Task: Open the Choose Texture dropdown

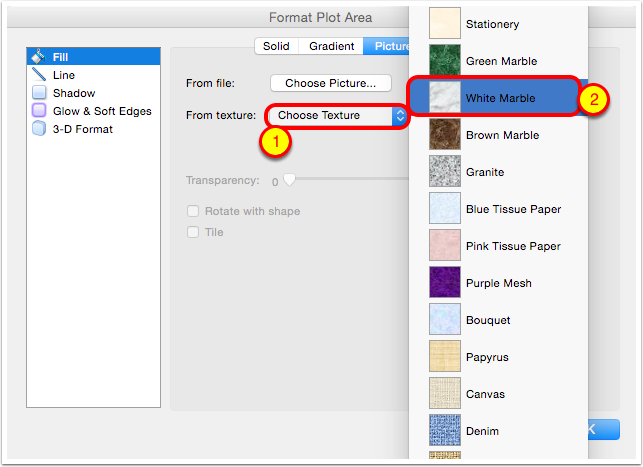Action: pos(338,116)
